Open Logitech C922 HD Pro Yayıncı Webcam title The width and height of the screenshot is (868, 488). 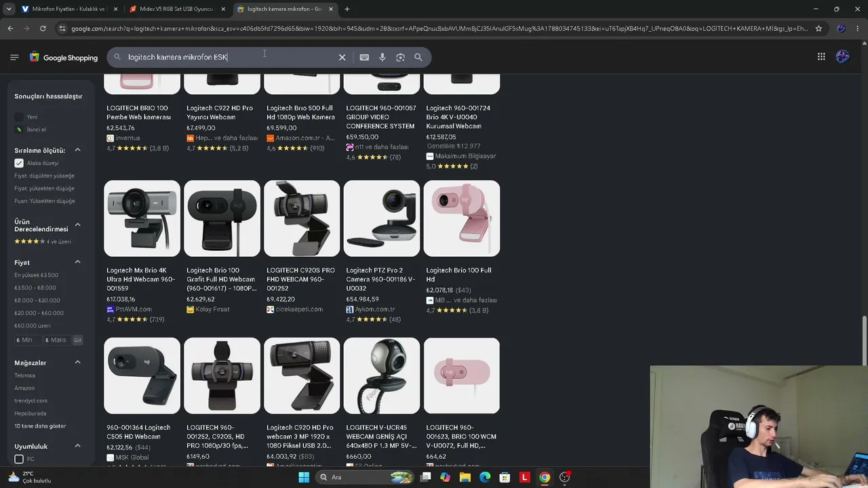coord(220,113)
